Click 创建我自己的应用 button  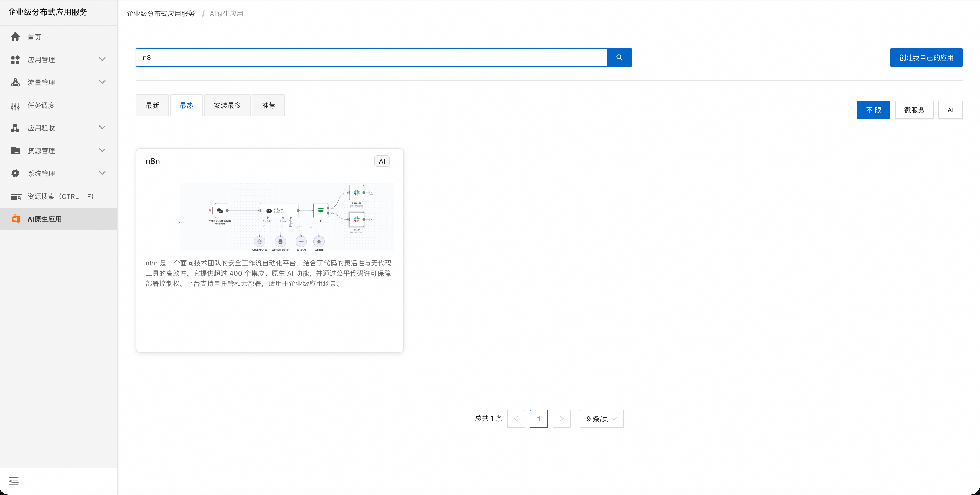point(926,57)
